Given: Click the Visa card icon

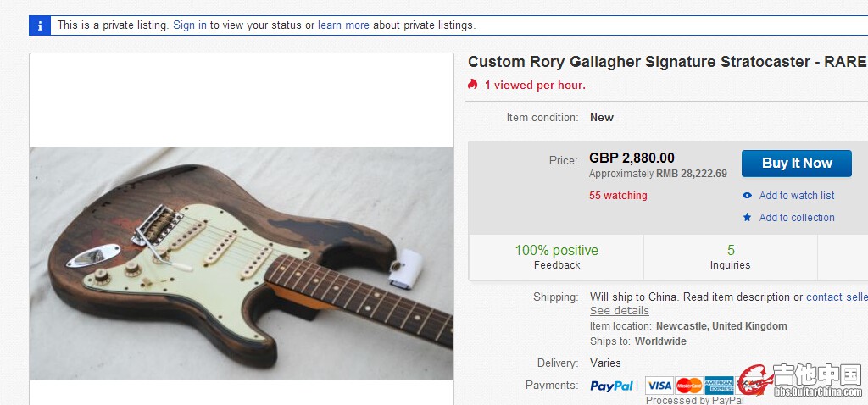Looking at the screenshot, I should point(659,386).
